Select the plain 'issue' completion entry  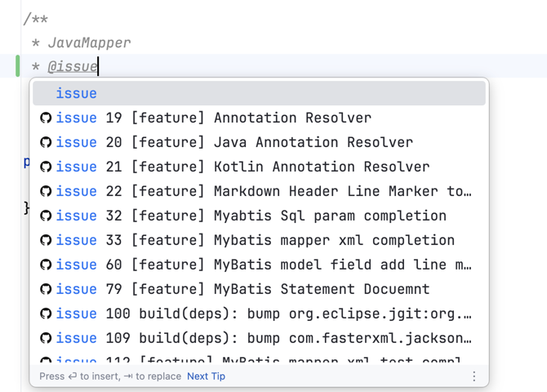tap(76, 94)
